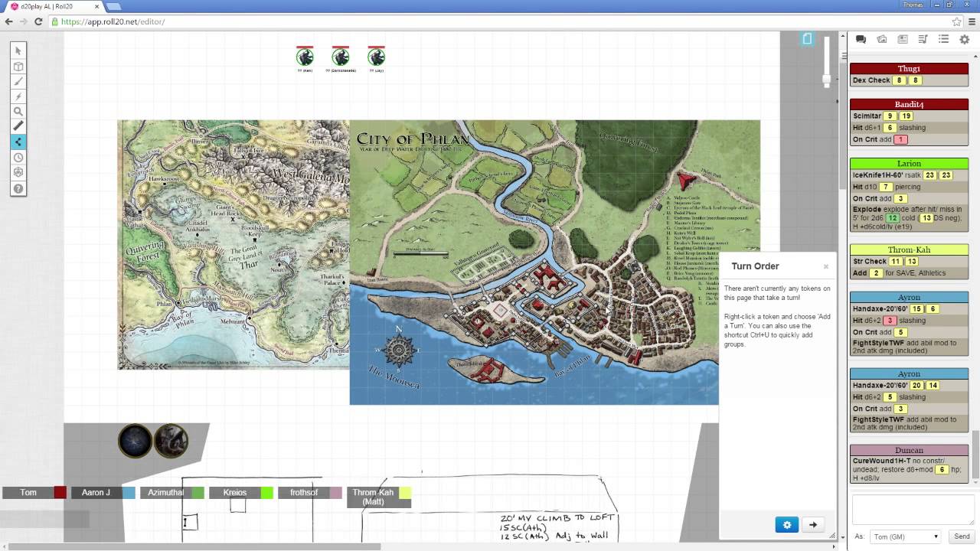980x551 pixels.
Task: Click the Kreios player name tag
Action: 235,493
